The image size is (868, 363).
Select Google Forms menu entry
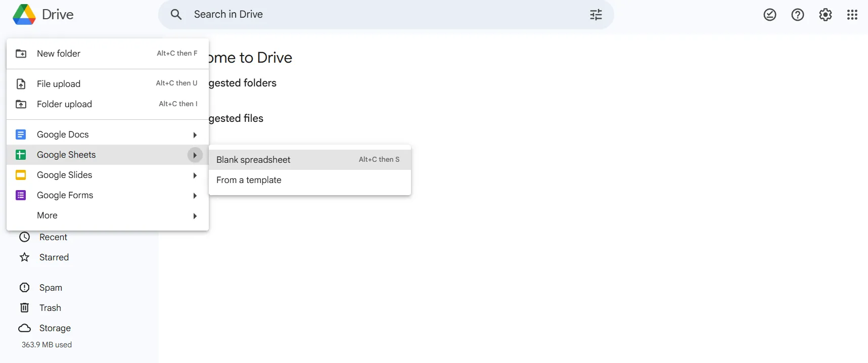click(108, 195)
